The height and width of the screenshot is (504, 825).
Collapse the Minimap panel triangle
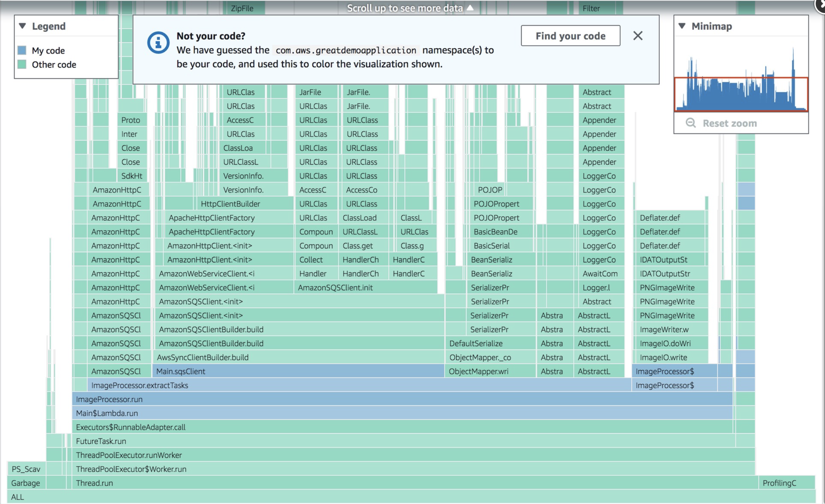tap(682, 26)
